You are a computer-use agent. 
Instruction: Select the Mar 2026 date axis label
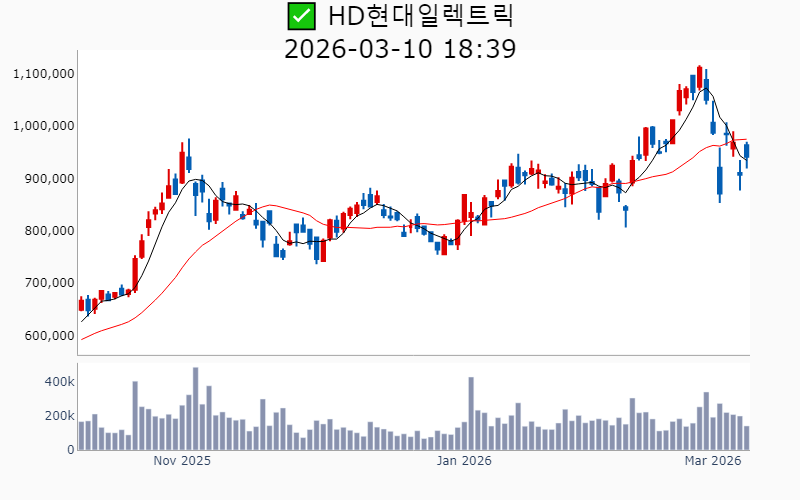[x=712, y=461]
